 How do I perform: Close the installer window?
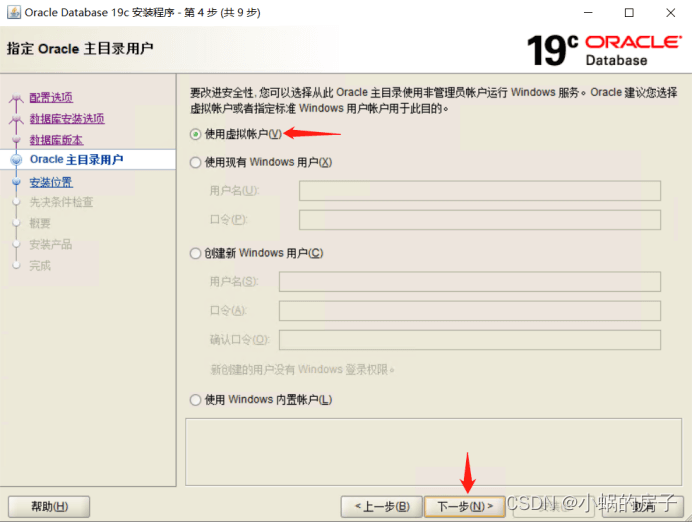pos(670,13)
